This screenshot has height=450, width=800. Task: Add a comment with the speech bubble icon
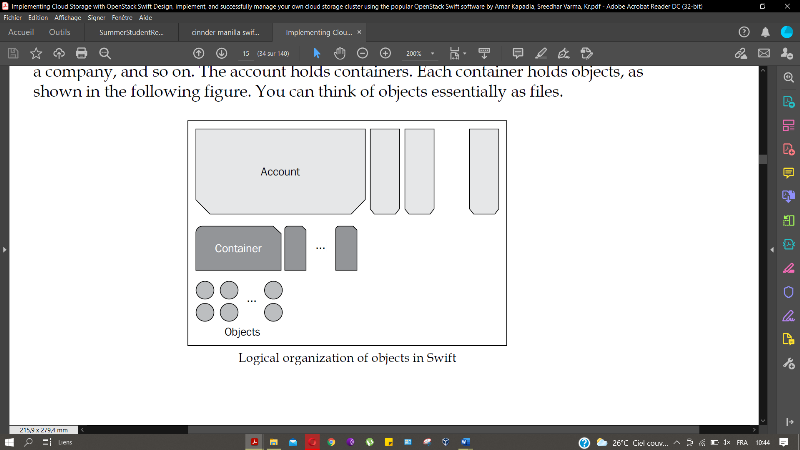point(517,52)
